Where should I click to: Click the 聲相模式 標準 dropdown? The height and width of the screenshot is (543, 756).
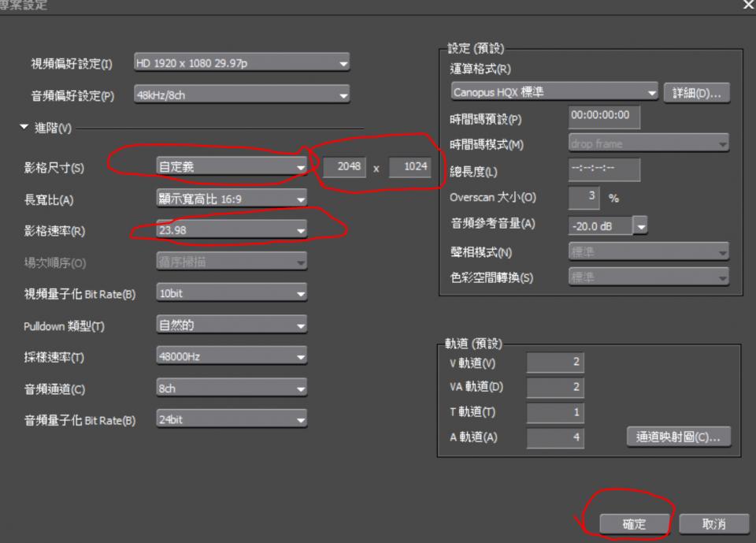648,251
